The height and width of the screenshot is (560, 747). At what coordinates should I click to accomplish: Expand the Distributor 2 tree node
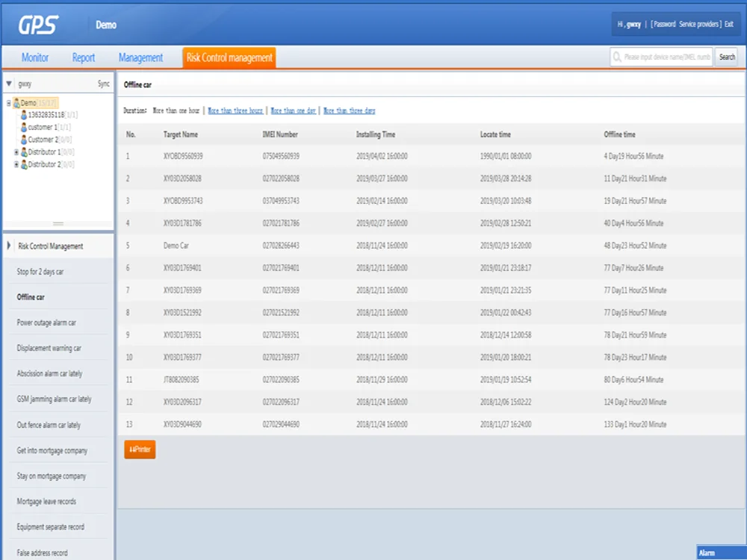[16, 164]
